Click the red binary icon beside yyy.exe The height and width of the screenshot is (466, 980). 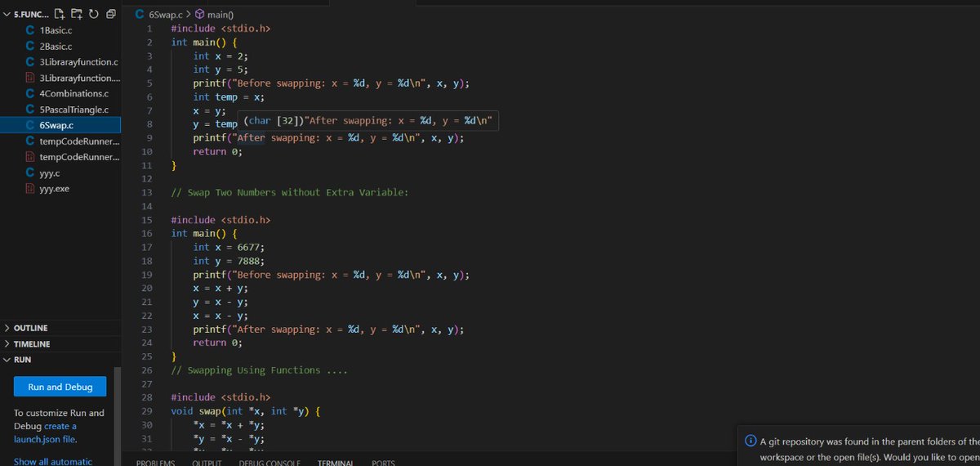[x=30, y=189]
